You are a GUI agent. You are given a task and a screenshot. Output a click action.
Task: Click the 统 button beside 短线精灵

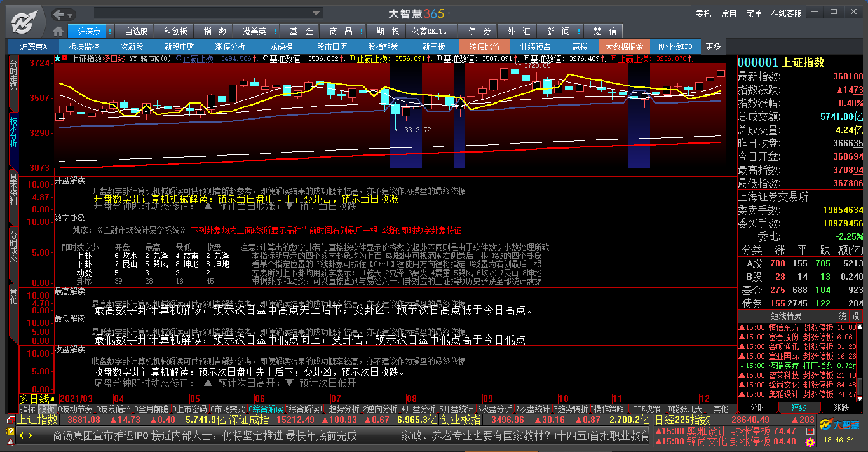[842, 316]
